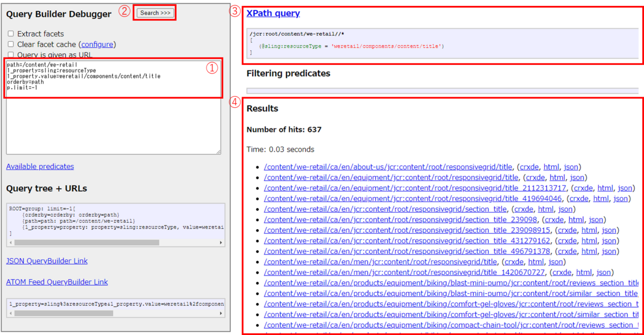This screenshot has width=644, height=335.
Task: Click the Search >>> button
Action: 155,13
